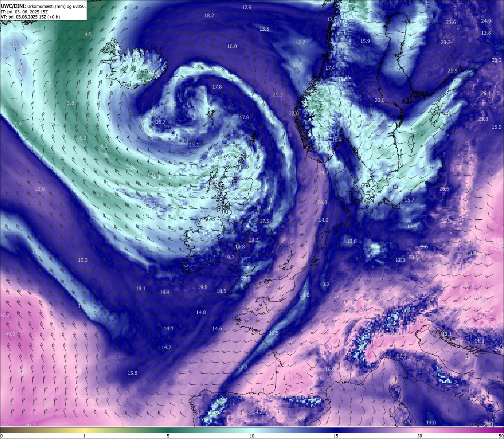Click the 18.5 map value
Viewport: 504px width, 439px height.
pos(221,291)
